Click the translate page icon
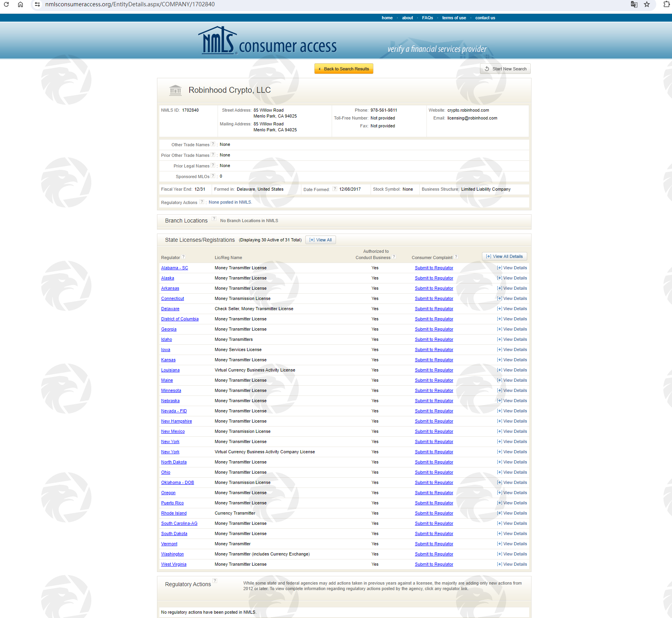 coord(634,4)
